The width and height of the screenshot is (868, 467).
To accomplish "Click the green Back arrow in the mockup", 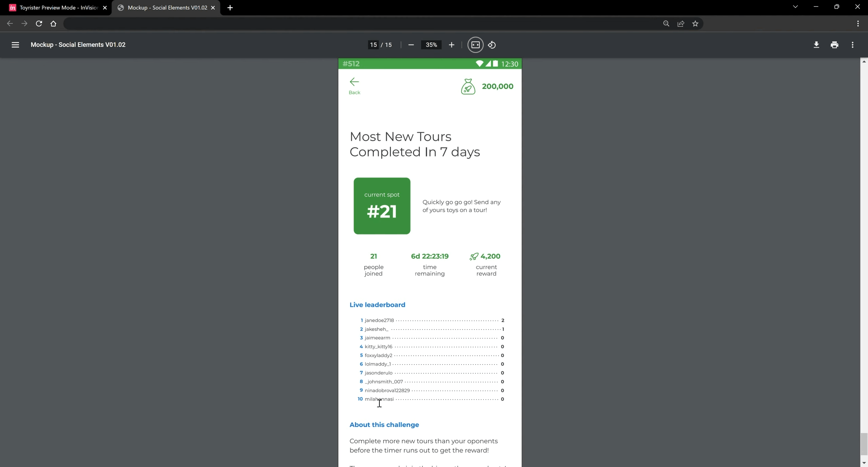I will point(354,86).
